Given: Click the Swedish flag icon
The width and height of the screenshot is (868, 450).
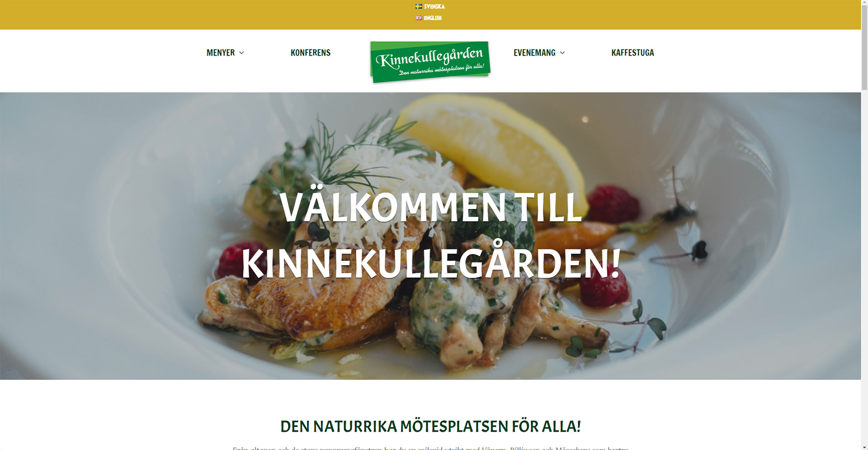Looking at the screenshot, I should point(419,6).
